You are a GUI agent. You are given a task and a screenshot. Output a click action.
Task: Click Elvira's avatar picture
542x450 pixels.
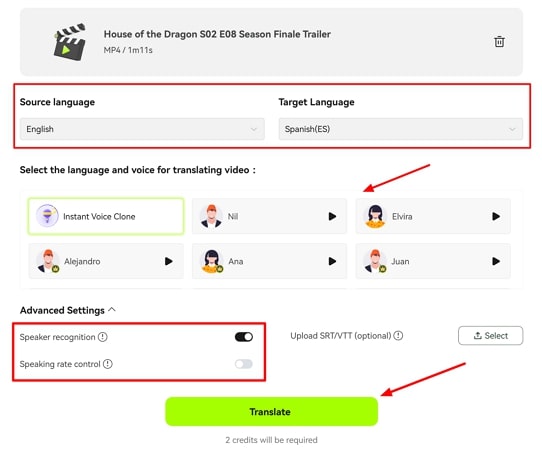375,216
